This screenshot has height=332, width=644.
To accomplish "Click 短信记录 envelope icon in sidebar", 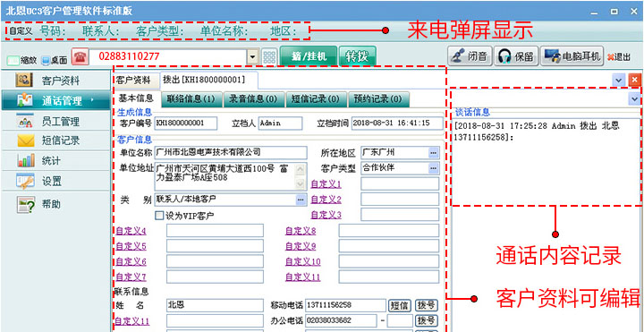I will pos(25,140).
